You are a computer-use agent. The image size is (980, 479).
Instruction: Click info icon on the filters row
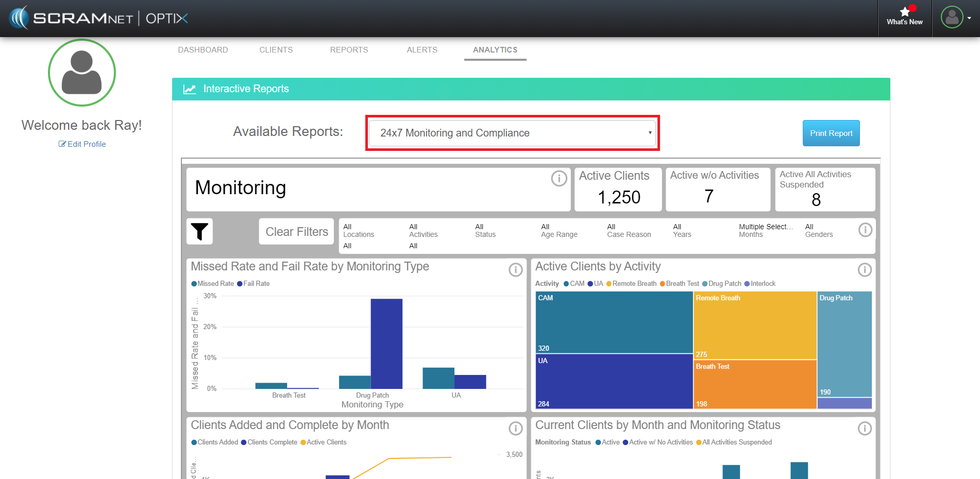point(865,230)
